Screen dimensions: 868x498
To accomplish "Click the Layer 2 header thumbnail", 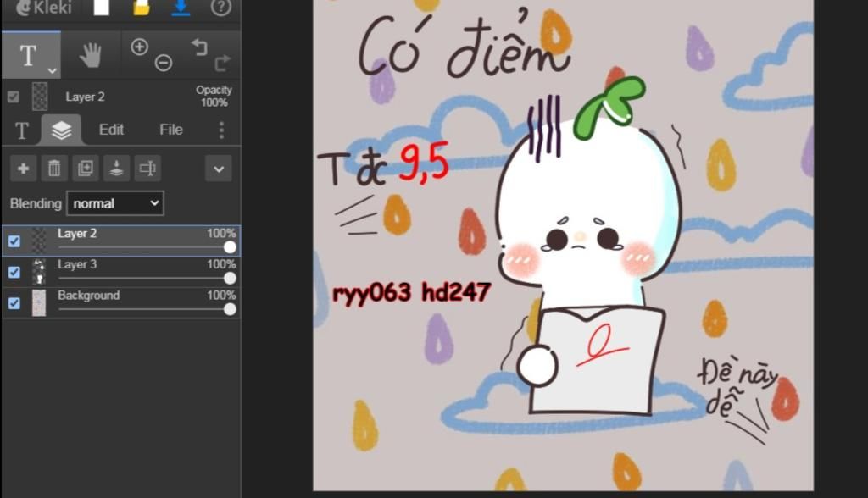I will (40, 97).
